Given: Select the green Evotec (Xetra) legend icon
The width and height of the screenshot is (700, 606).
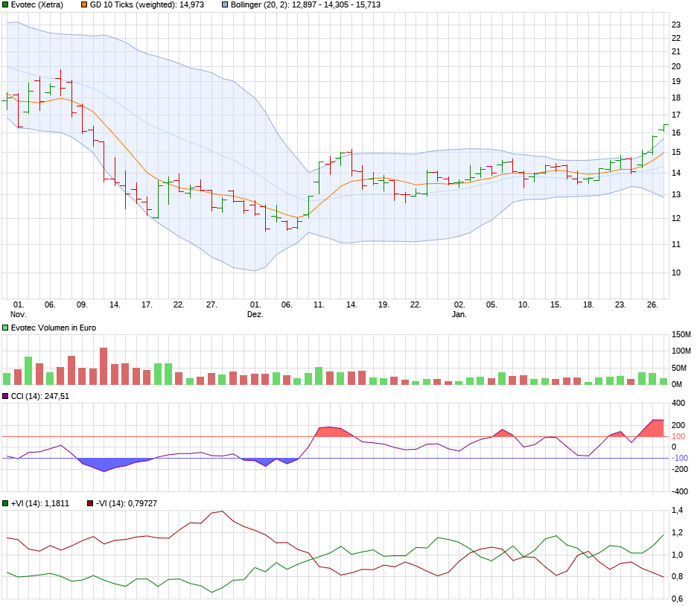Looking at the screenshot, I should click(x=7, y=6).
